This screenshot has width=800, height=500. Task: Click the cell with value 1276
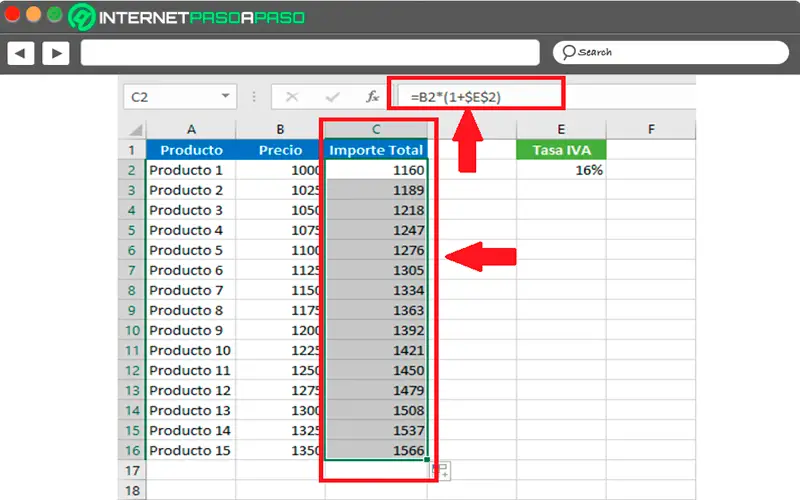376,250
